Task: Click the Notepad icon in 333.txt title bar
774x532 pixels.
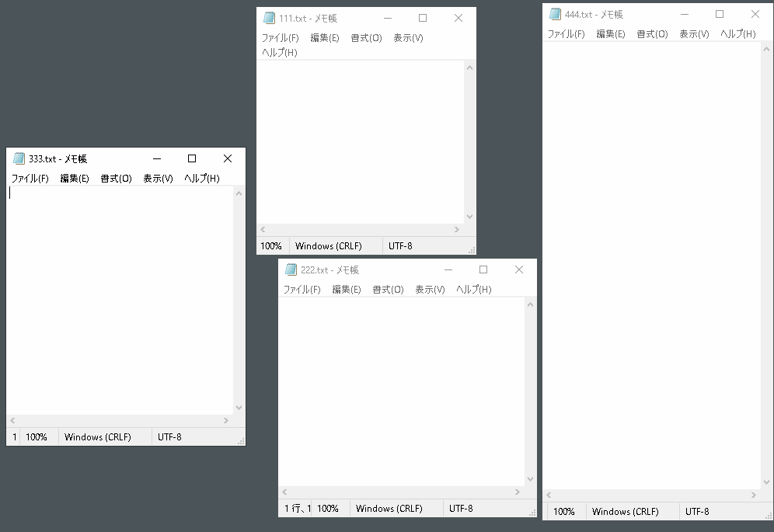Action: click(x=19, y=158)
